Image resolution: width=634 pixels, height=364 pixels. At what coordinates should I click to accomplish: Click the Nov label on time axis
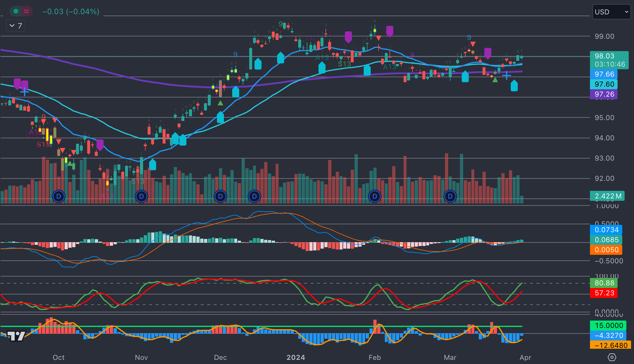pos(141,358)
